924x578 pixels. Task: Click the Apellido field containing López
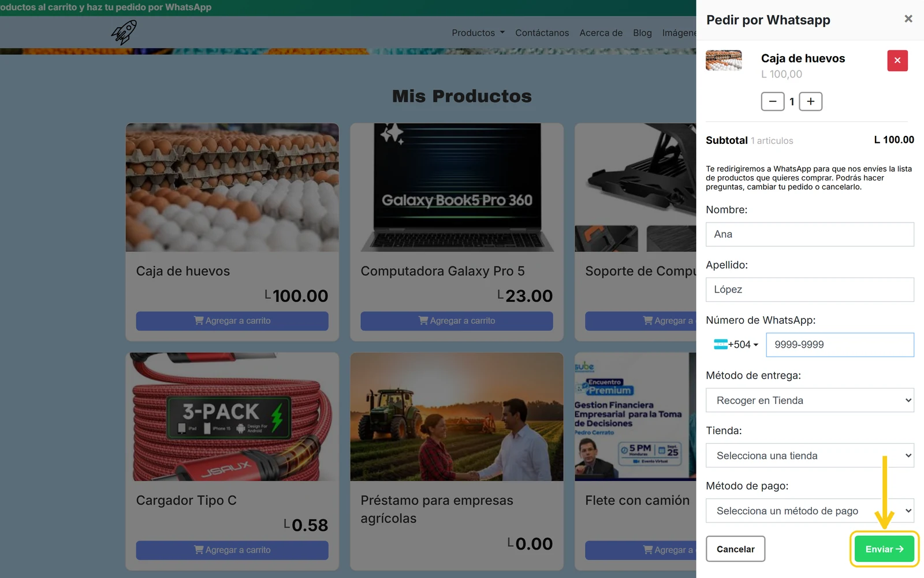[x=810, y=290]
